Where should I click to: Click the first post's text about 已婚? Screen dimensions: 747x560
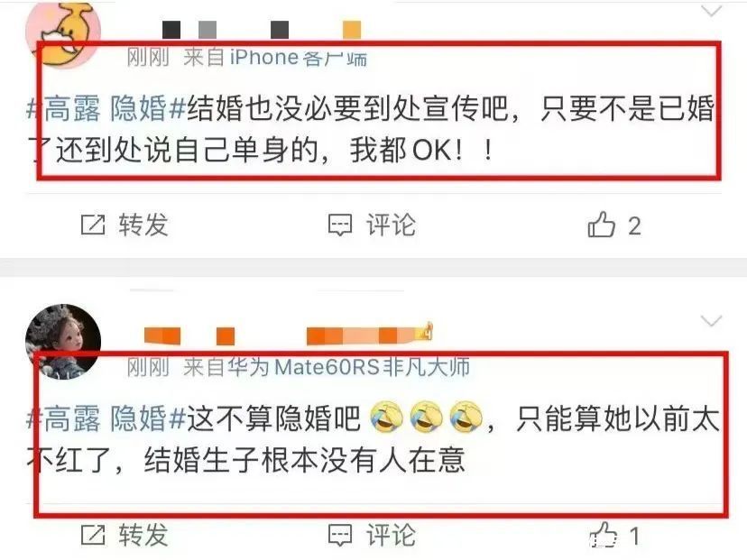click(x=371, y=129)
